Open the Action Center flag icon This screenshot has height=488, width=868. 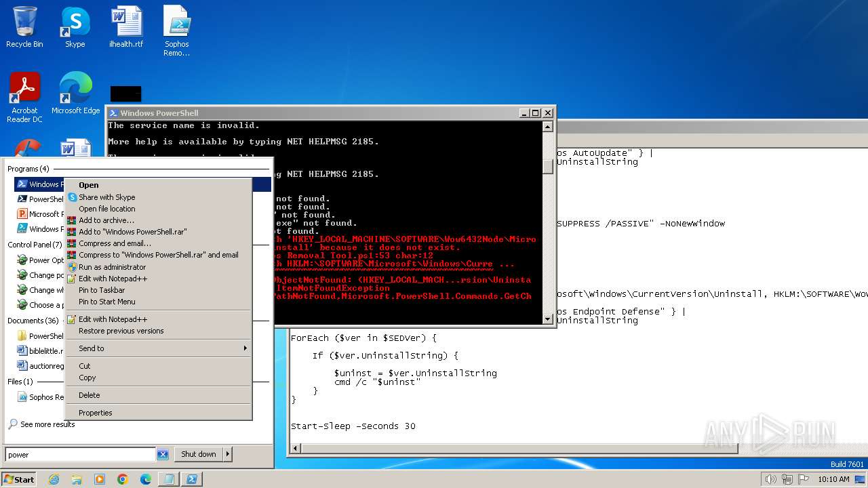[x=804, y=479]
